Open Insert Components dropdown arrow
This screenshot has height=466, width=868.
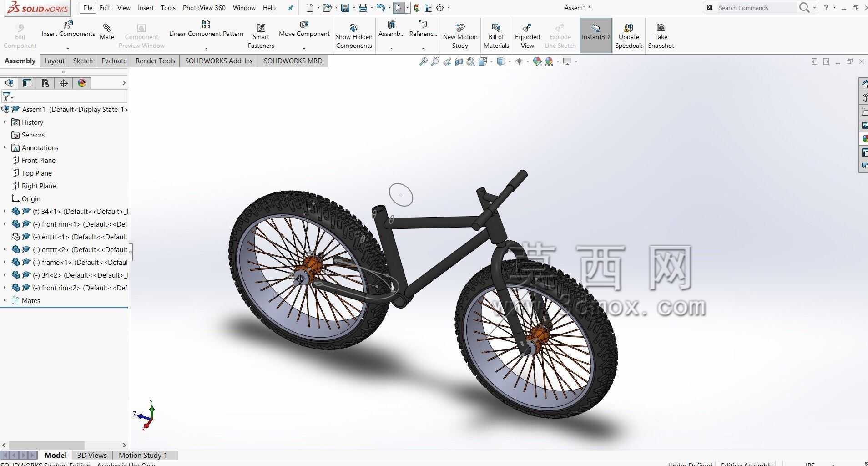68,48
